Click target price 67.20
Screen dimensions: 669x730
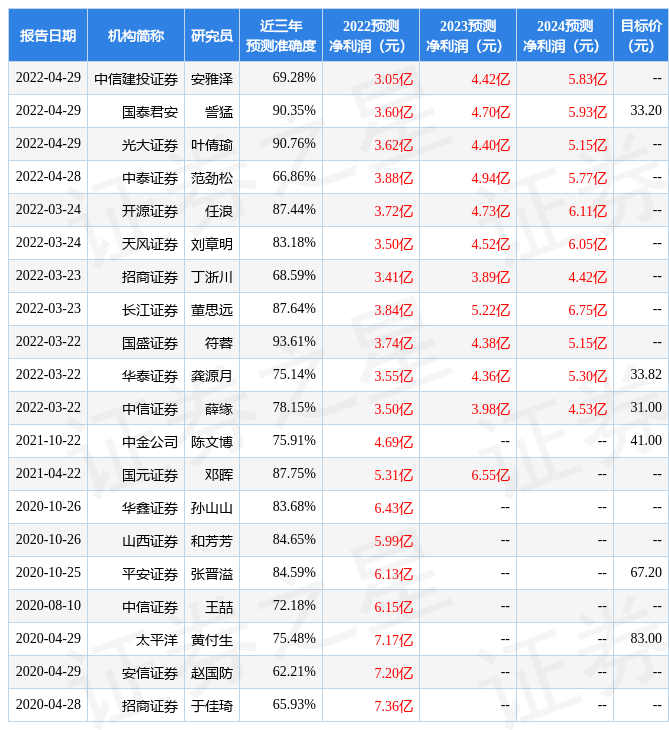pyautogui.click(x=646, y=572)
